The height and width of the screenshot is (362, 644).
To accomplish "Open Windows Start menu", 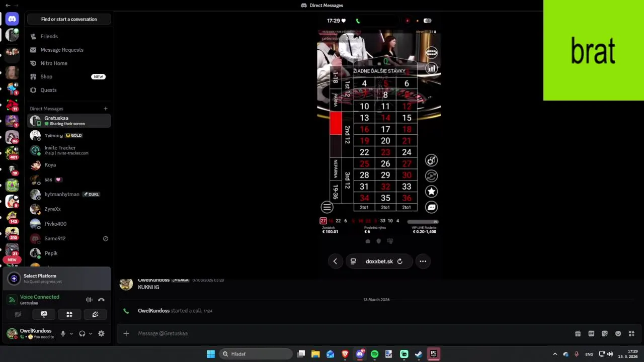I will coord(211,354).
